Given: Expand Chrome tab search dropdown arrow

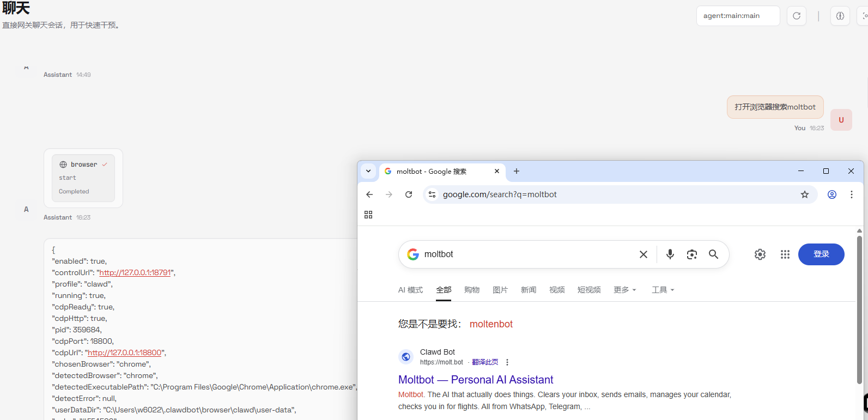Looking at the screenshot, I should [368, 171].
